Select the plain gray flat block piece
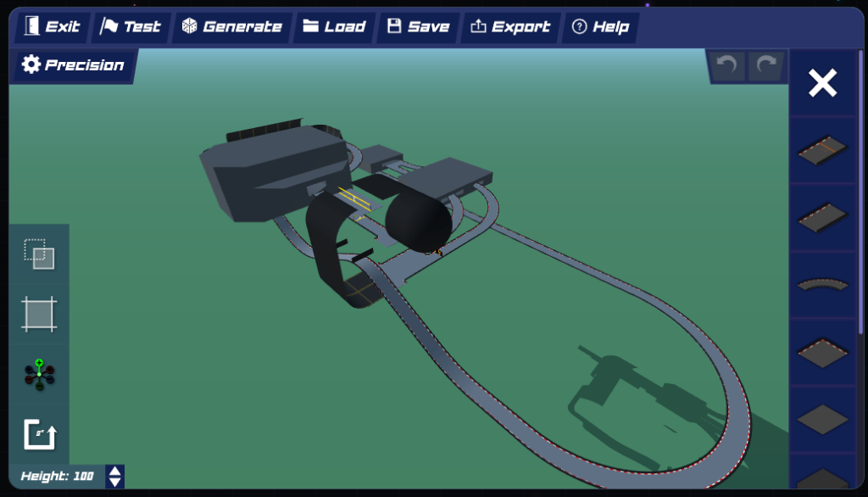 822,419
